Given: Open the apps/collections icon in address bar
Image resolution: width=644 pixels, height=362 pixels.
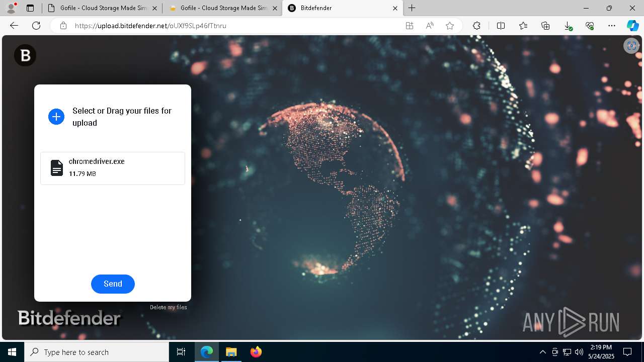Looking at the screenshot, I should [410, 26].
